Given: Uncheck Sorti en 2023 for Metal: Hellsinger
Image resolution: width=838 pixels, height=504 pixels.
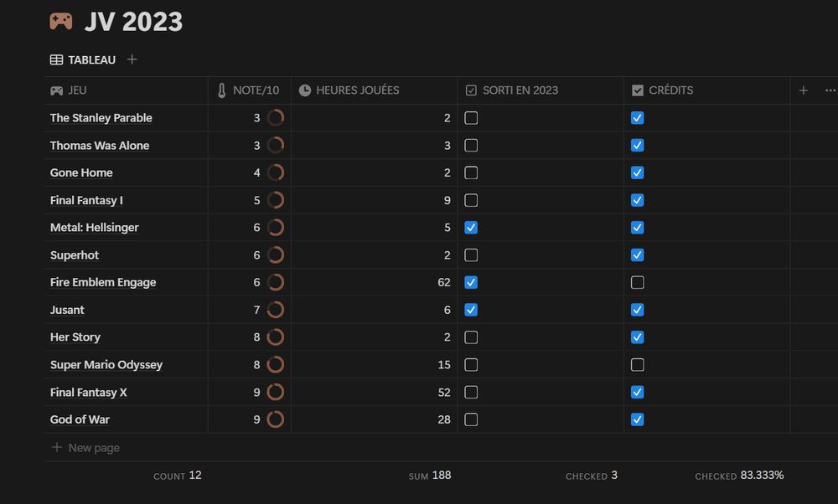Looking at the screenshot, I should point(471,228).
